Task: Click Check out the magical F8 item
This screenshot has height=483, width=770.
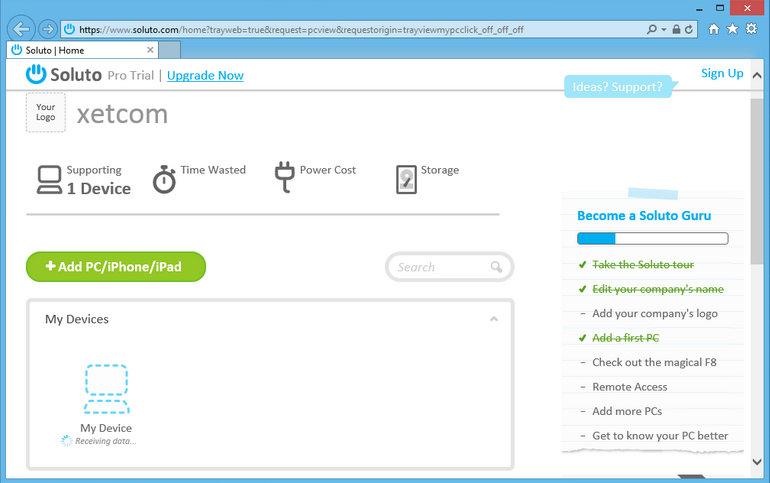Action: coord(654,362)
